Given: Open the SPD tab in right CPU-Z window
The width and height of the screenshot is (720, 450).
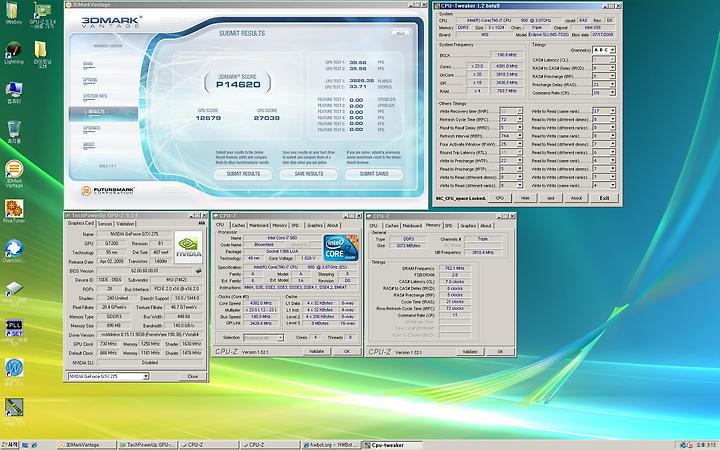Looking at the screenshot, I should coord(449,225).
